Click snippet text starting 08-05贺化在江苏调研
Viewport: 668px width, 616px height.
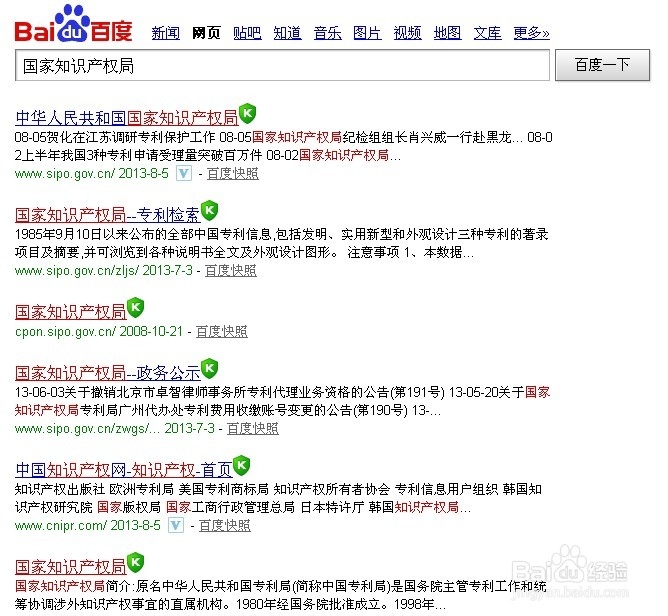[283, 146]
